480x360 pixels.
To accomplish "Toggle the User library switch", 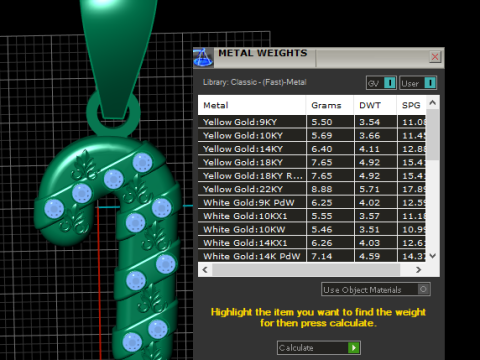I will click(418, 83).
